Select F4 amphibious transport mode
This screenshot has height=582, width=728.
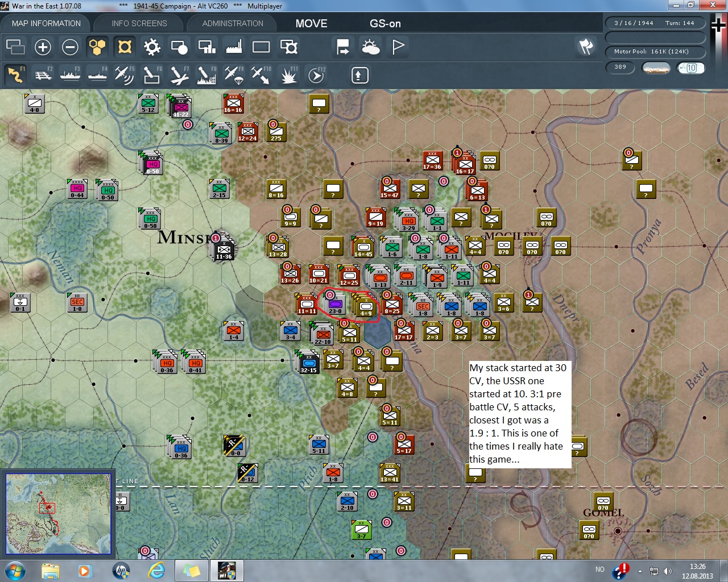(x=97, y=75)
